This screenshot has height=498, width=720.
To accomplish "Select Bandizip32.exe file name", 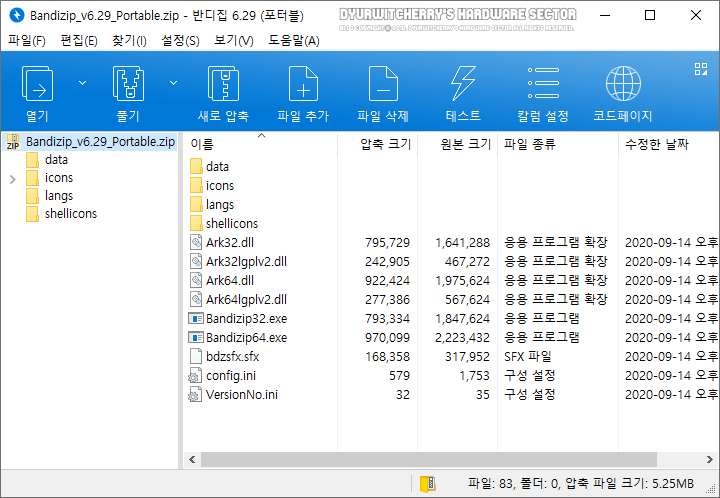I will (x=246, y=319).
